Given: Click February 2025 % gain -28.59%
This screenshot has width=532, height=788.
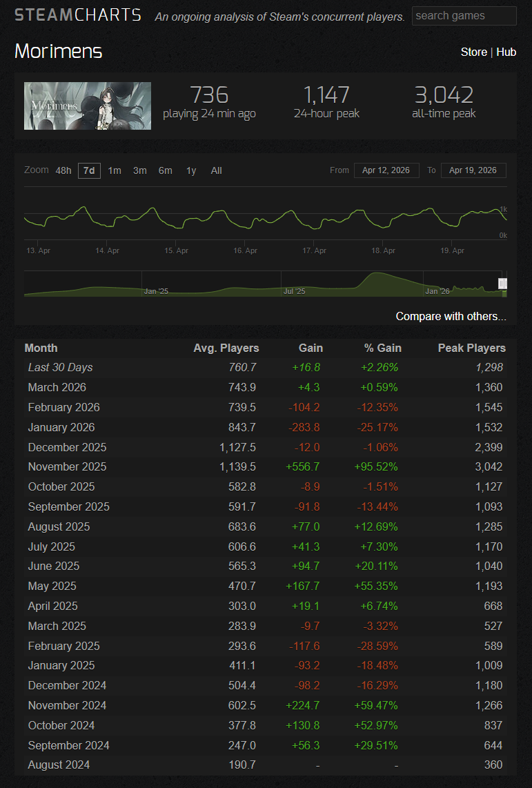Looking at the screenshot, I should [x=377, y=646].
